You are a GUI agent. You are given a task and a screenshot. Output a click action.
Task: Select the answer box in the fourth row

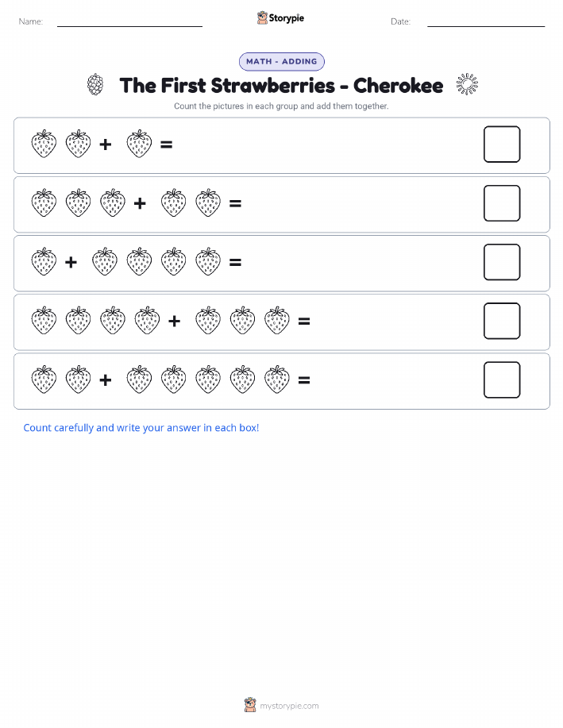(x=502, y=321)
